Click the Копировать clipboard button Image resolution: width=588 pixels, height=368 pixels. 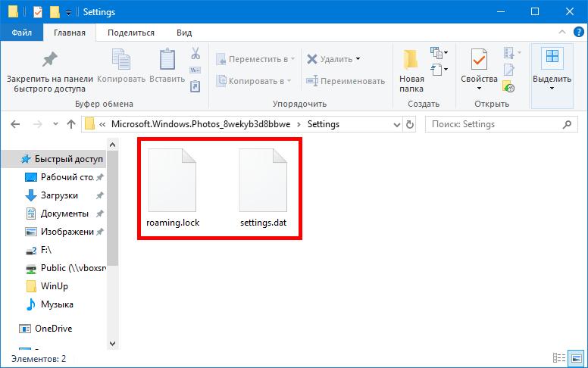click(121, 67)
